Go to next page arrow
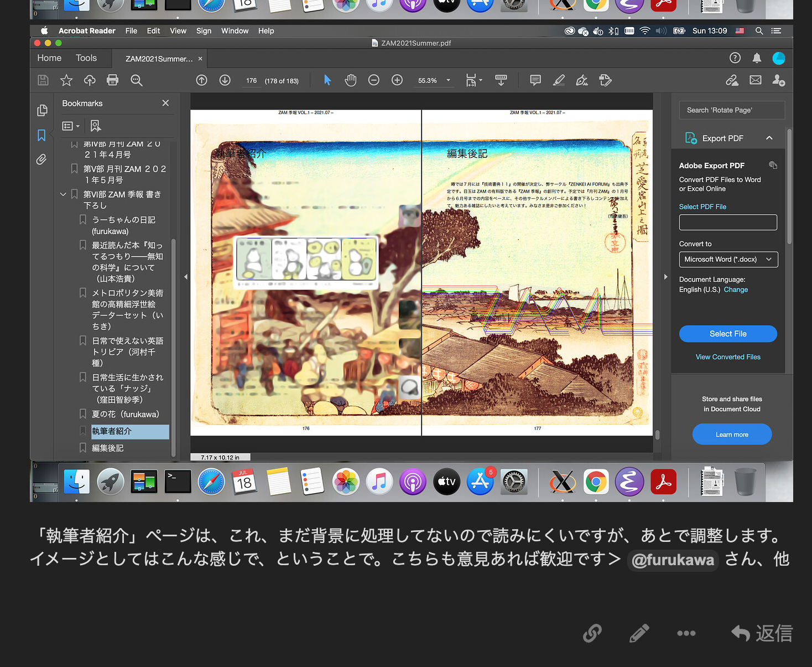Viewport: 812px width, 667px height. (x=225, y=80)
